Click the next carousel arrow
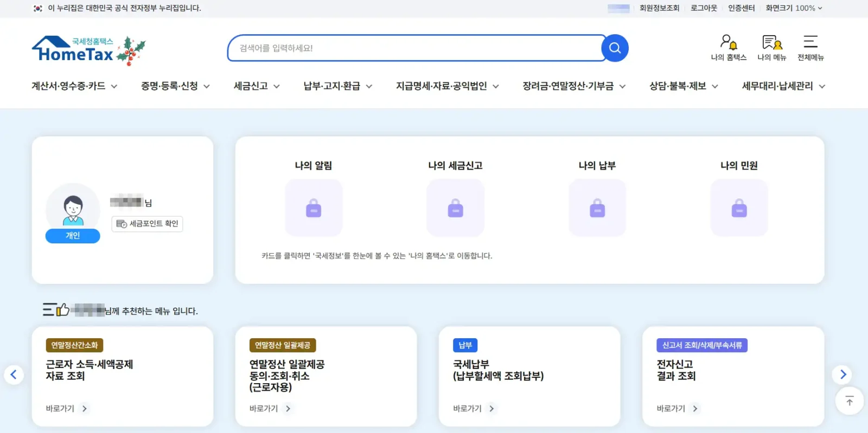This screenshot has height=433, width=868. click(843, 374)
